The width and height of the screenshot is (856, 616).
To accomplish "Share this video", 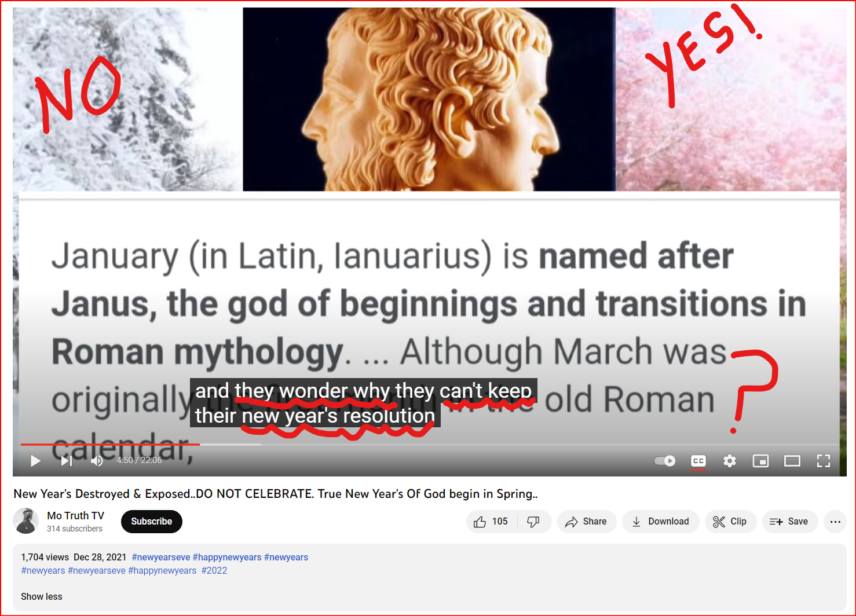I will pos(586,522).
